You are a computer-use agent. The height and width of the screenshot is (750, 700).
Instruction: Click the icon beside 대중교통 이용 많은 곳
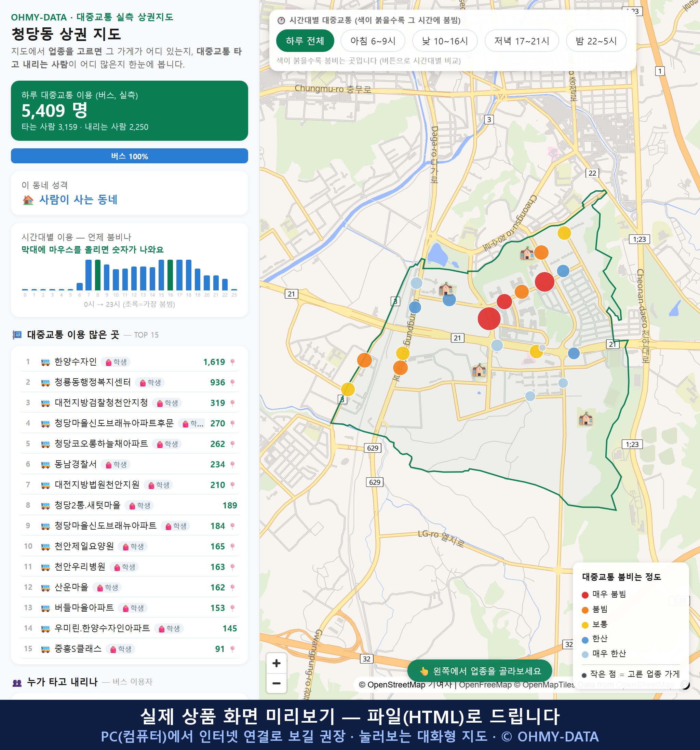click(17, 335)
